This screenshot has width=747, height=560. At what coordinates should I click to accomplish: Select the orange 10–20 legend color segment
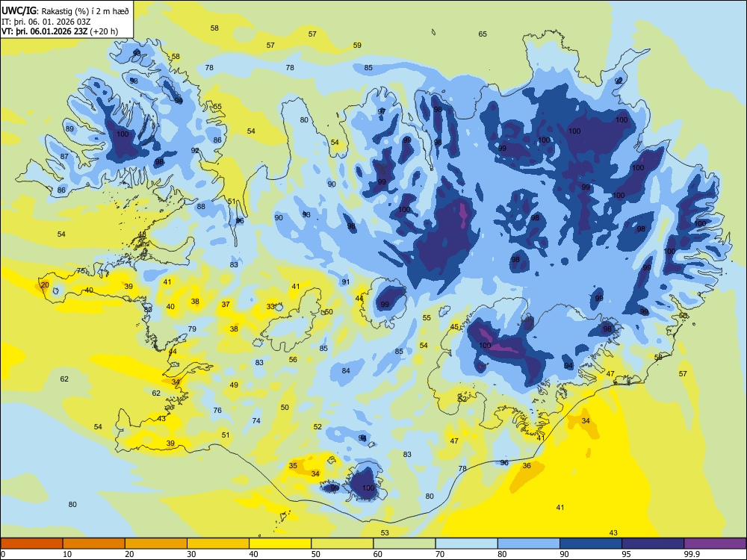click(x=94, y=544)
